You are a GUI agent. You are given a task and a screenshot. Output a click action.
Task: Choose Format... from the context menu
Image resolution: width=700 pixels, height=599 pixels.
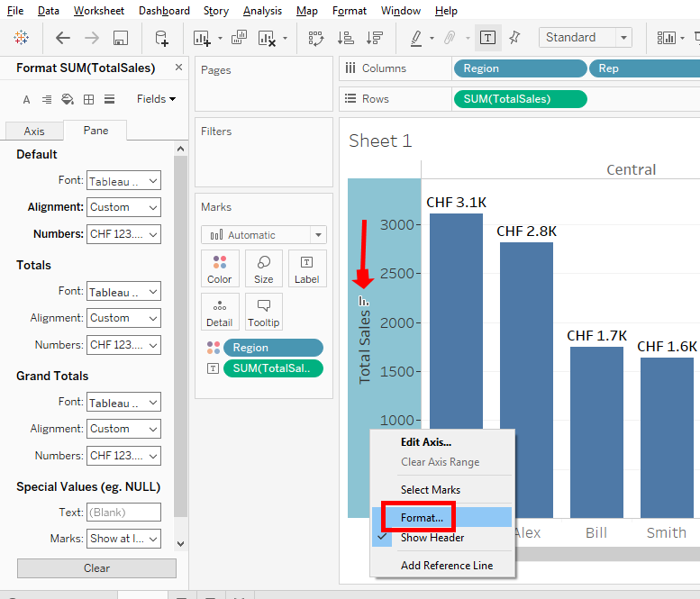point(422,518)
